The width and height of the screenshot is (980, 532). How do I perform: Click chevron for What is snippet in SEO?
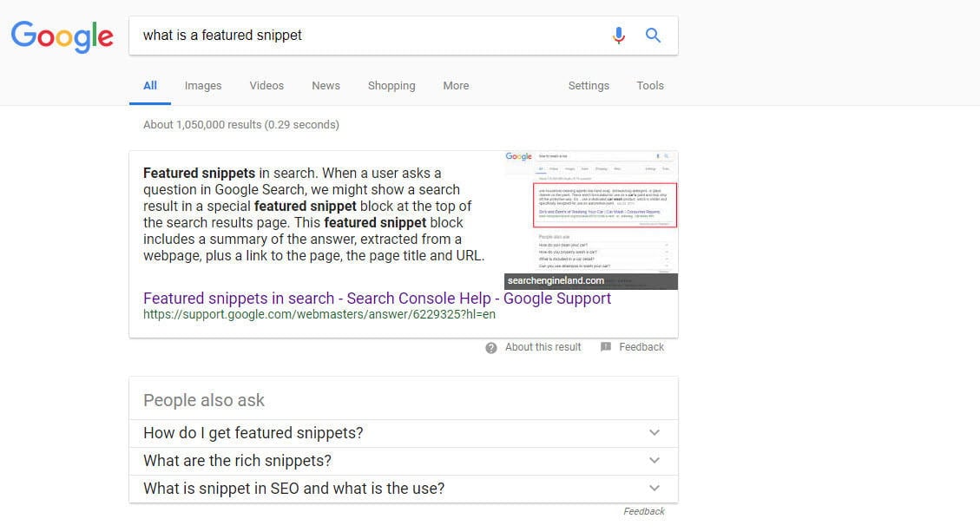tap(654, 488)
